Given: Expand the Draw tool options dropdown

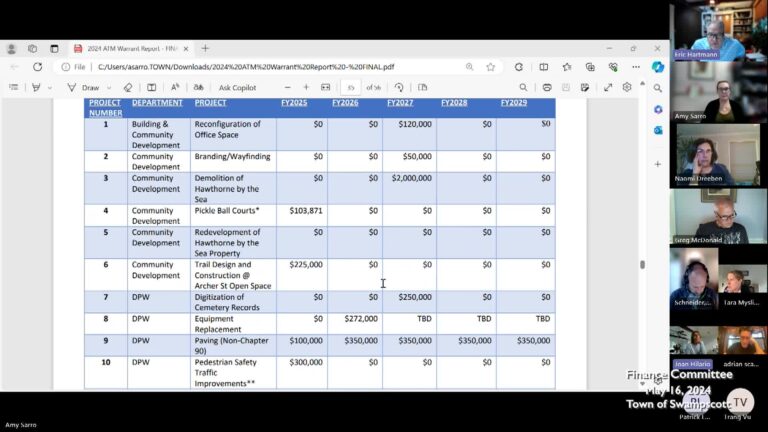Looking at the screenshot, I should click(x=109, y=87).
